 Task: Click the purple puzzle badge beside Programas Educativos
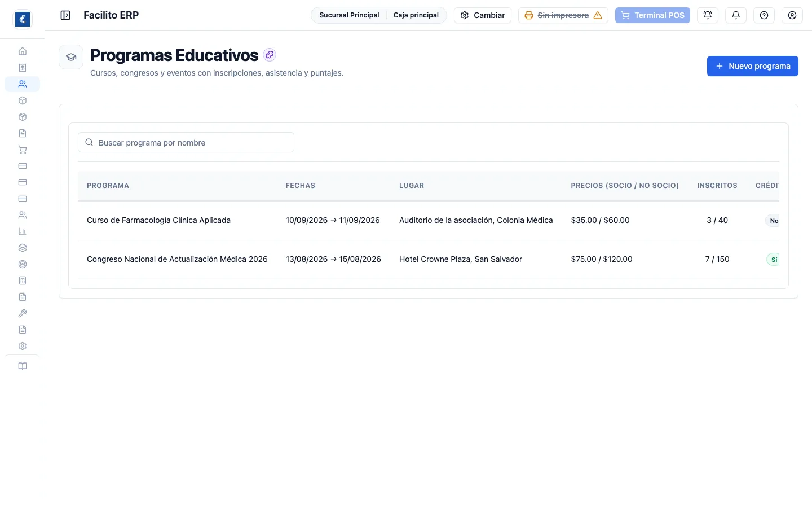(270, 55)
